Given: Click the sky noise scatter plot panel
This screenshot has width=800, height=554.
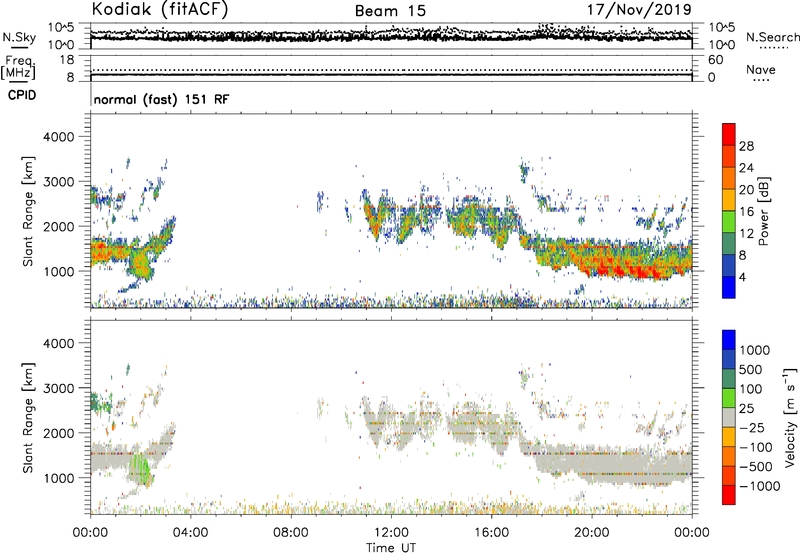Looking at the screenshot, I should pos(391,36).
